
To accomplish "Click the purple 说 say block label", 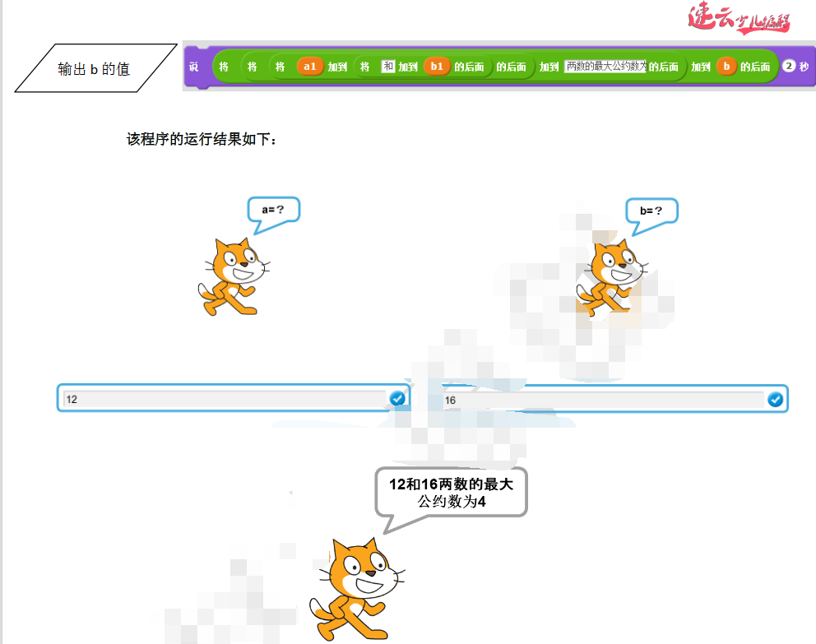I will [x=194, y=67].
